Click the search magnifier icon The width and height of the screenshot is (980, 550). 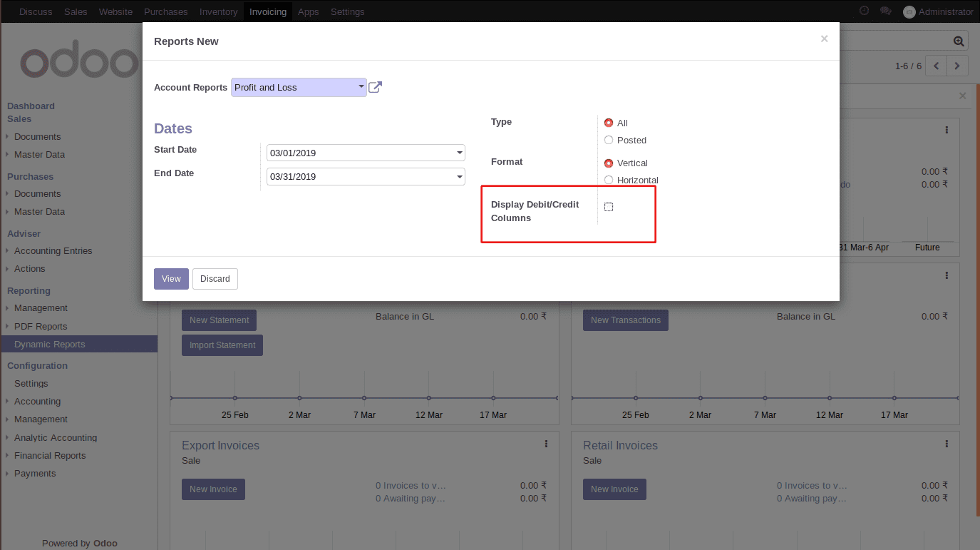point(959,41)
